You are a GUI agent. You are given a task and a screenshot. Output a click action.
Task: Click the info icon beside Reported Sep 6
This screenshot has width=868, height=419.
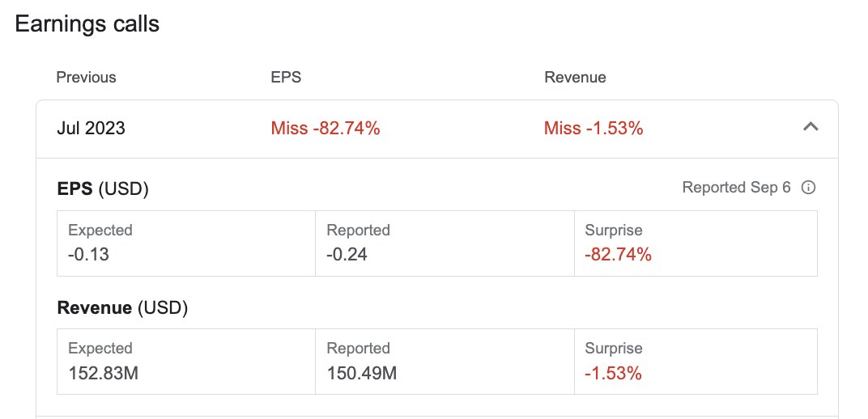click(x=809, y=188)
